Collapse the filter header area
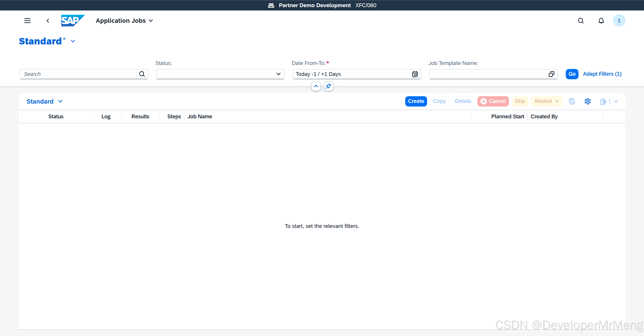644x336 pixels. click(316, 86)
